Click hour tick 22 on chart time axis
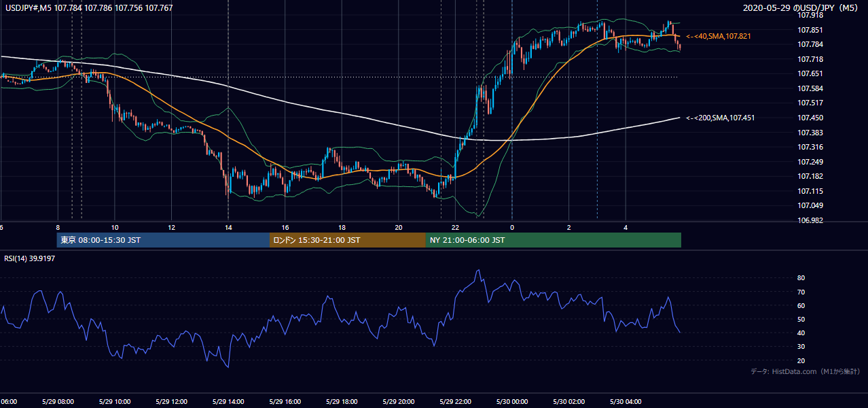 pyautogui.click(x=455, y=228)
